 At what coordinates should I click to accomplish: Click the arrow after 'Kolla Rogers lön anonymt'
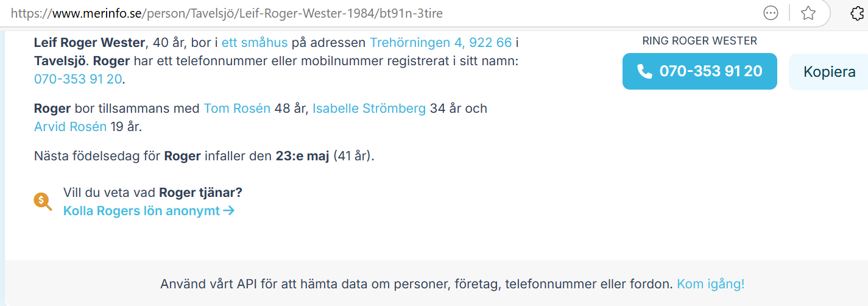coord(229,211)
